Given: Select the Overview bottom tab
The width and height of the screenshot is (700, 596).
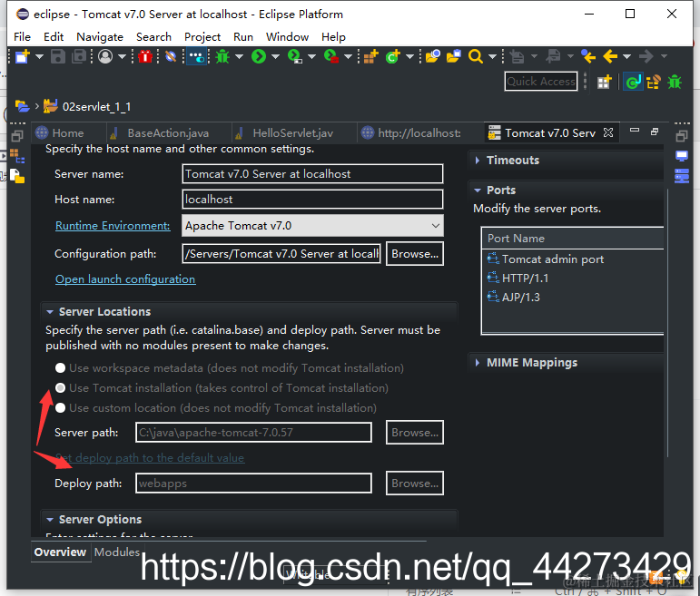Looking at the screenshot, I should point(60,552).
